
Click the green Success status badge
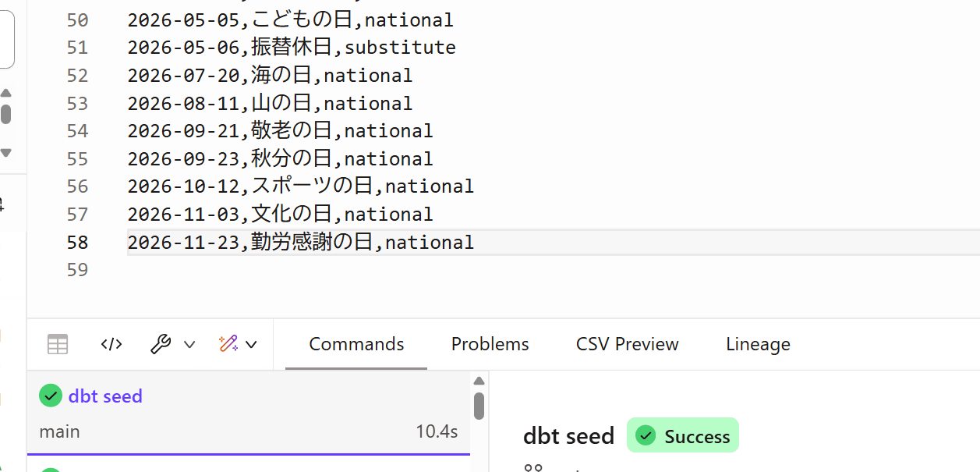coord(682,436)
